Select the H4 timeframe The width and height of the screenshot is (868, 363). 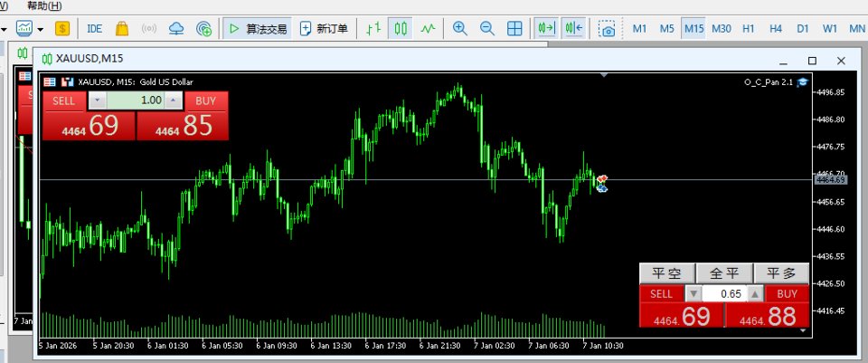tap(776, 28)
